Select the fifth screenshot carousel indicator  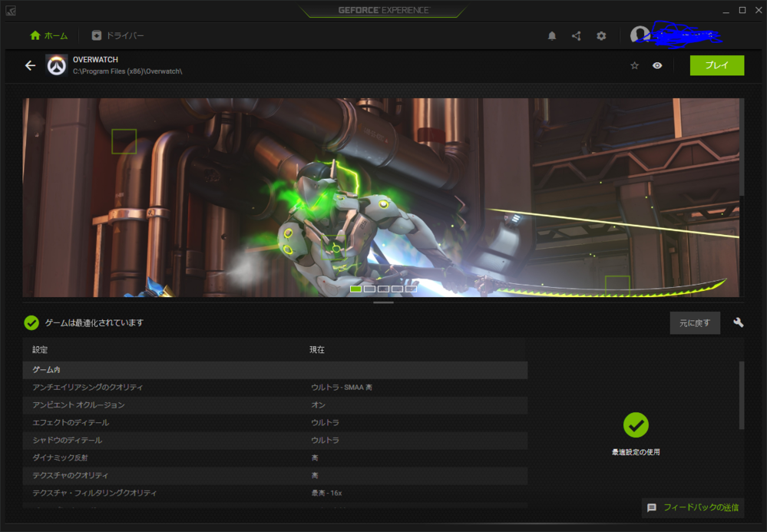pyautogui.click(x=411, y=289)
